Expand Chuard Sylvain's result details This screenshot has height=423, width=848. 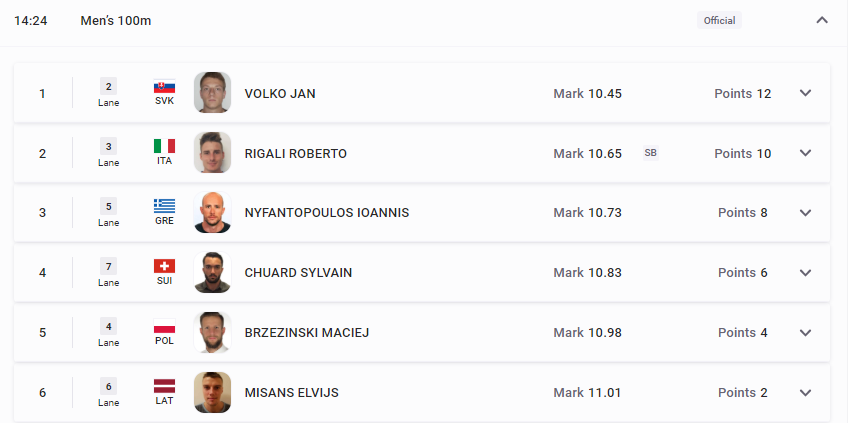click(x=806, y=273)
